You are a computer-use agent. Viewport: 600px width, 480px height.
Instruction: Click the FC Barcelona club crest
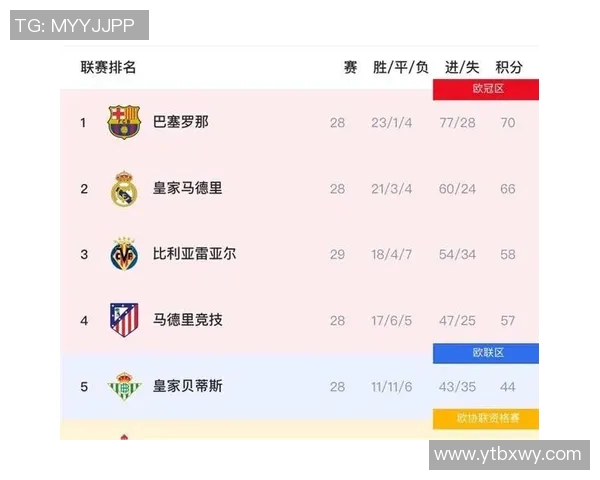click(x=124, y=122)
